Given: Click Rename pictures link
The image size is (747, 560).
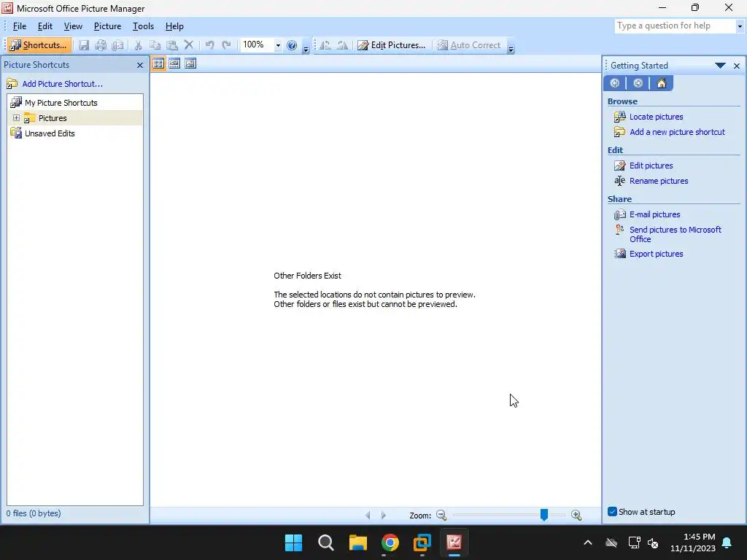Looking at the screenshot, I should coord(659,181).
